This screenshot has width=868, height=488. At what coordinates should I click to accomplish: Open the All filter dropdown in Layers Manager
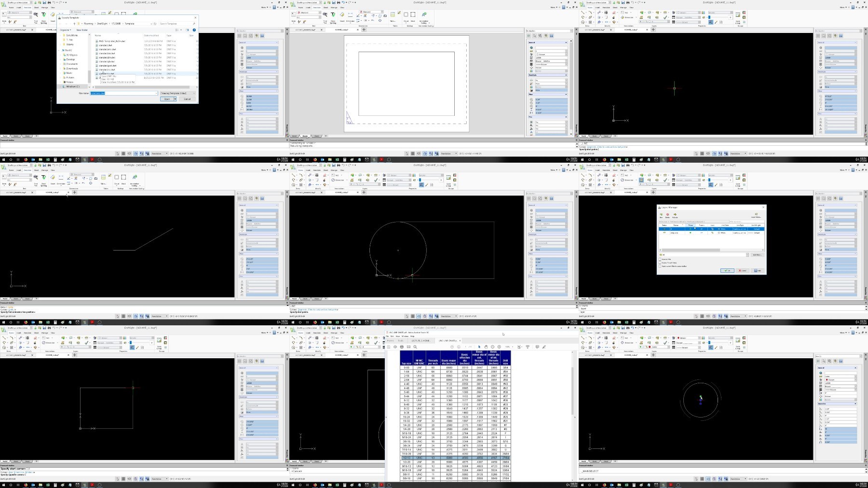[747, 255]
